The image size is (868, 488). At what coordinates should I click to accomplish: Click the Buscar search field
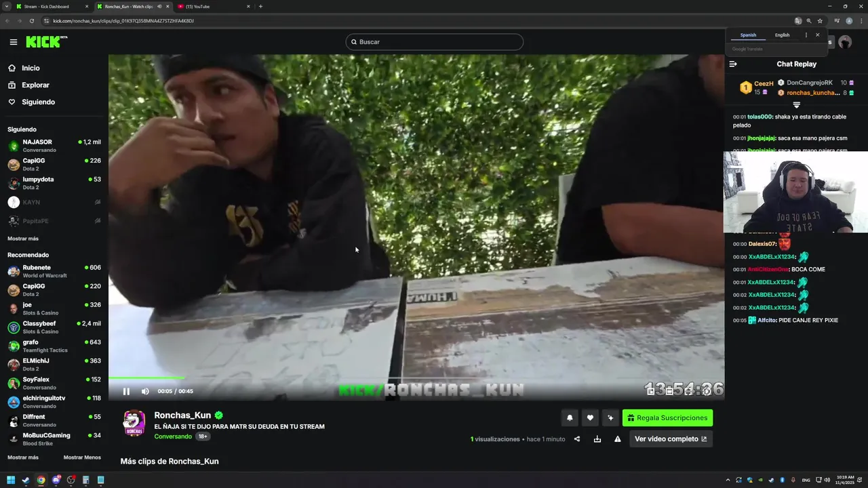pyautogui.click(x=435, y=42)
